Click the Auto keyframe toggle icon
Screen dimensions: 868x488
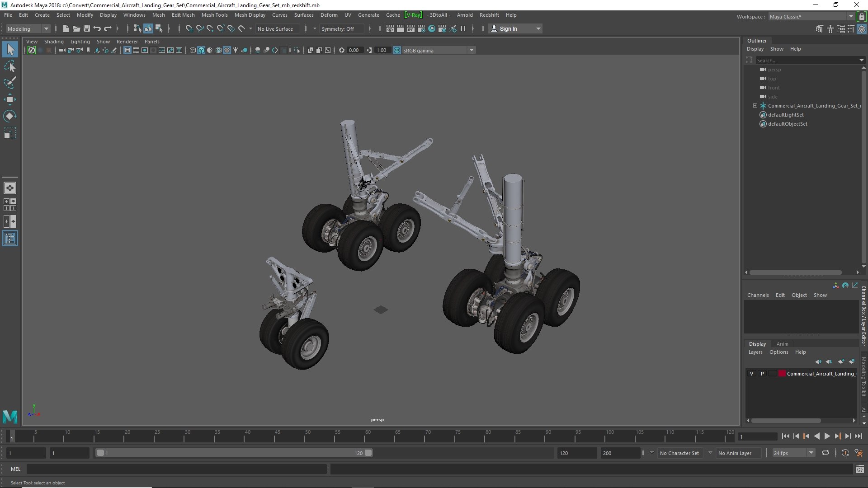[845, 453]
